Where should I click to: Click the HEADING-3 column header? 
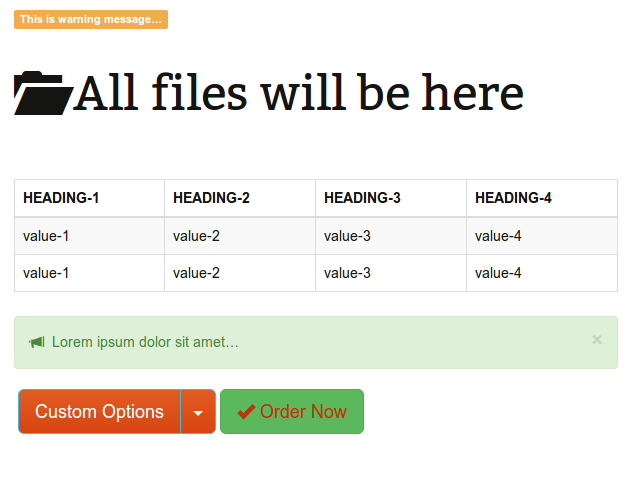coord(391,198)
